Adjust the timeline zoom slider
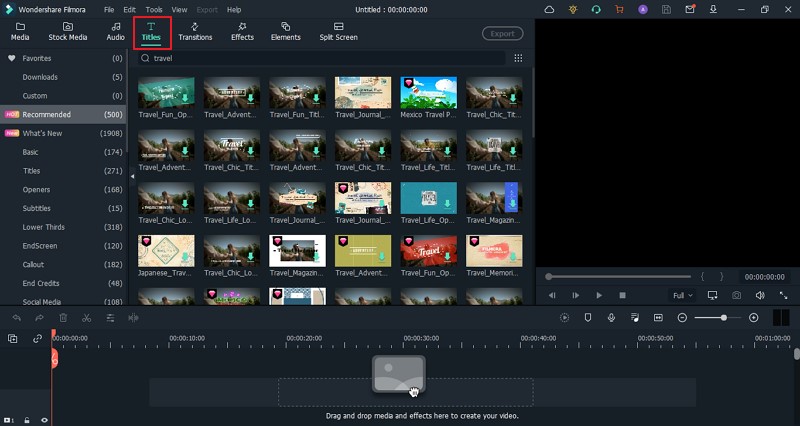The width and height of the screenshot is (800, 426). pyautogui.click(x=718, y=318)
